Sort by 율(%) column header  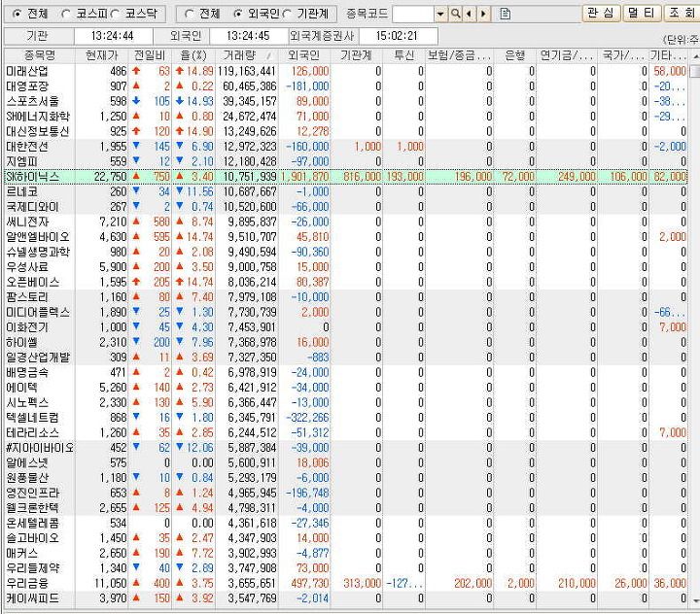(x=193, y=55)
